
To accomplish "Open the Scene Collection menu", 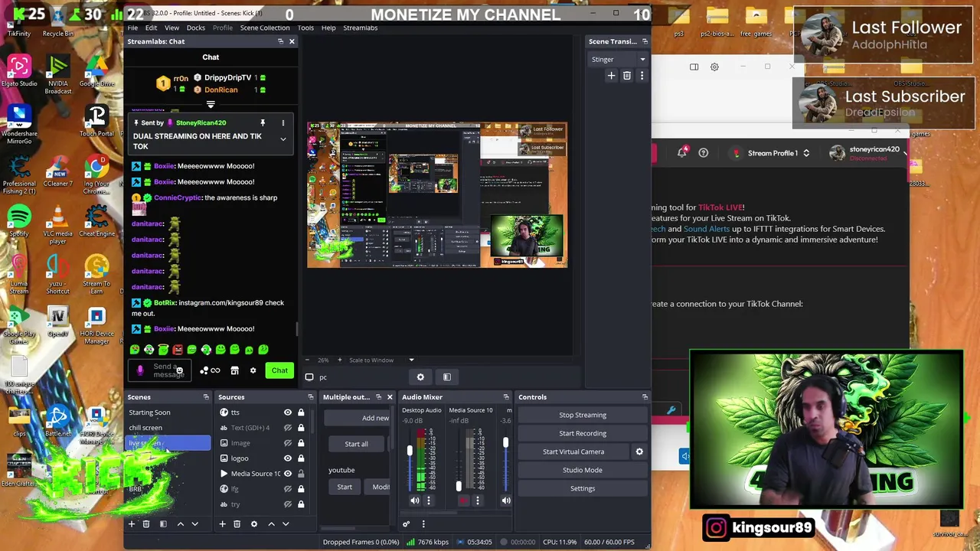I will [265, 28].
